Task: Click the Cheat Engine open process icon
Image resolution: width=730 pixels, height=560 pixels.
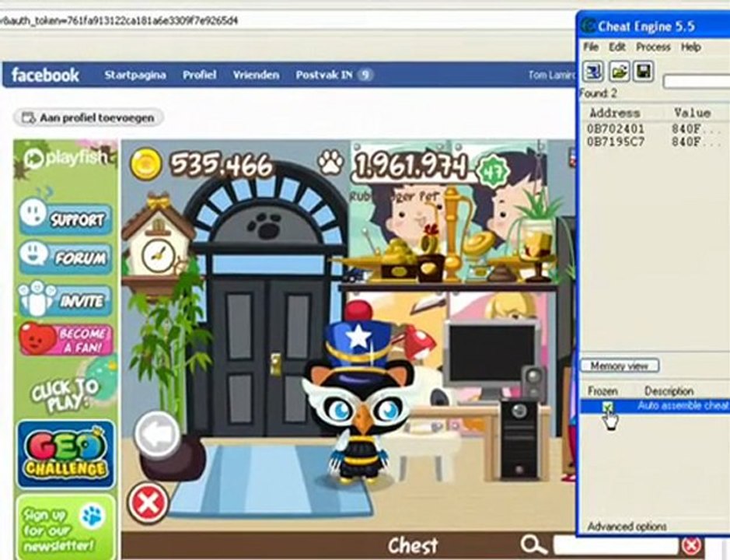Action: [593, 72]
